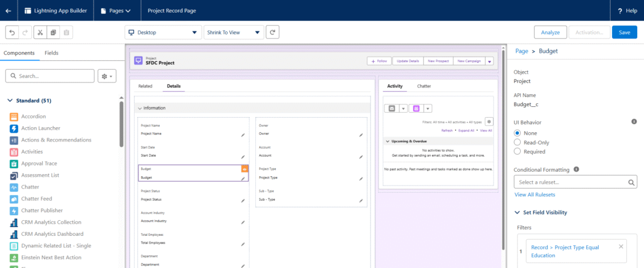This screenshot has height=268, width=644.
Task: Select the None UI behavior option
Action: (x=518, y=133)
